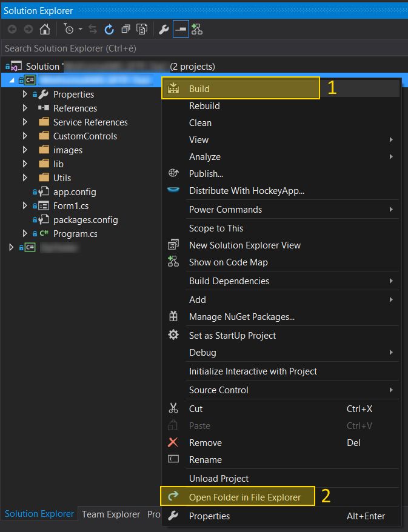Click the Show All Files icon
Image resolution: width=408 pixels, height=532 pixels.
(x=142, y=30)
